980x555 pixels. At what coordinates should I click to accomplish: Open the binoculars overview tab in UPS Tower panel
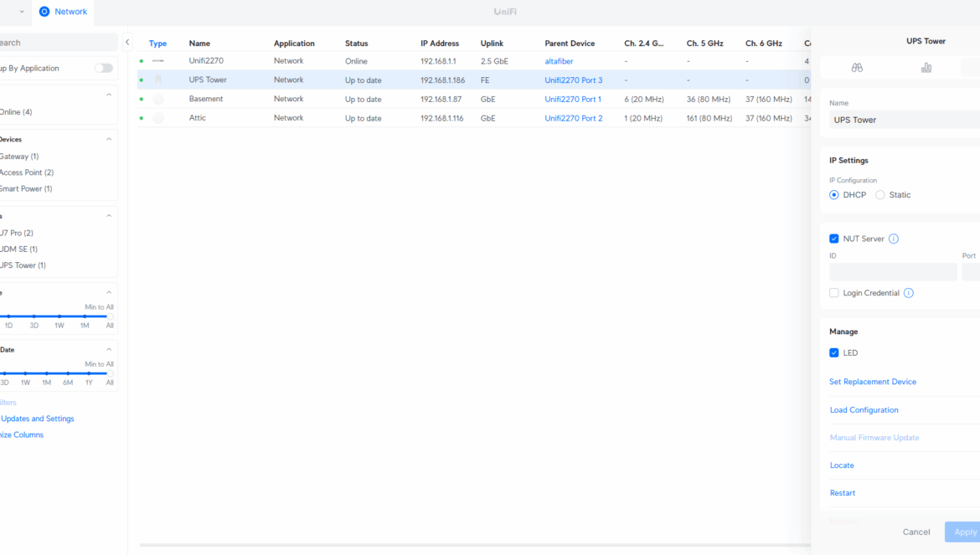(x=856, y=68)
